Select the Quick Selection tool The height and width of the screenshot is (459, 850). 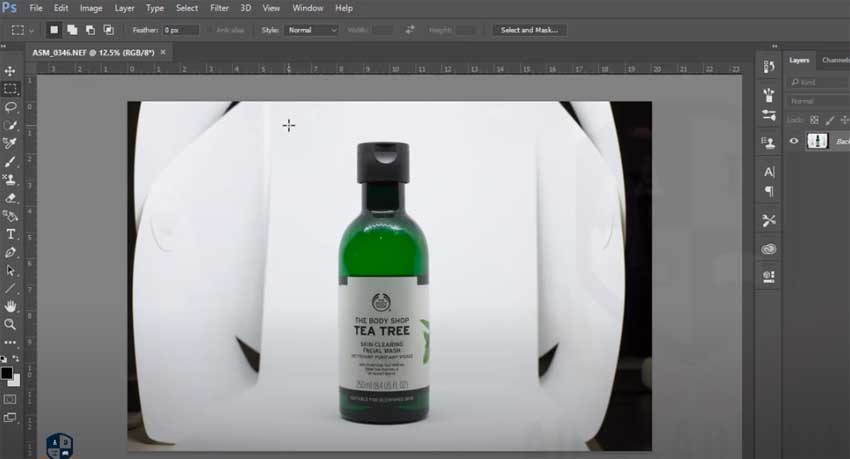click(10, 125)
